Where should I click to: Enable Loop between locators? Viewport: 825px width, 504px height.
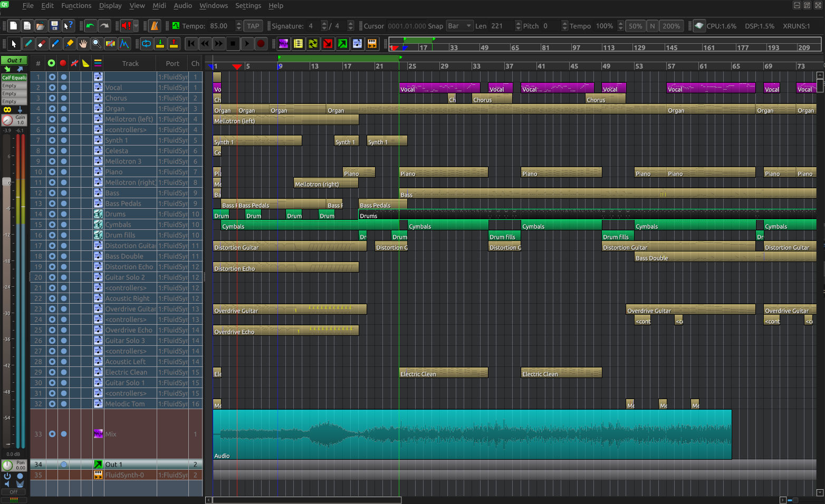tap(146, 44)
